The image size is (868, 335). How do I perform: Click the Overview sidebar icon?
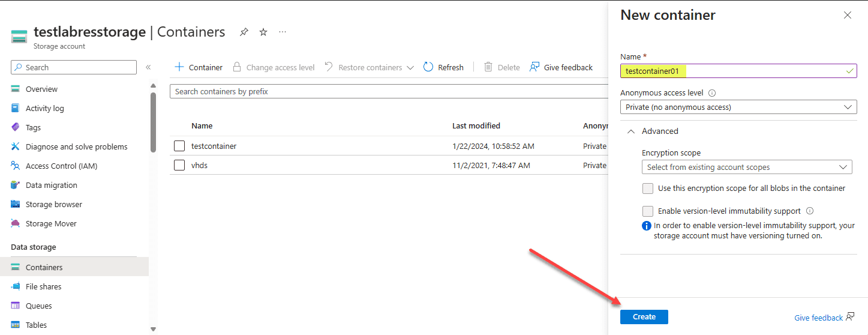[16, 89]
